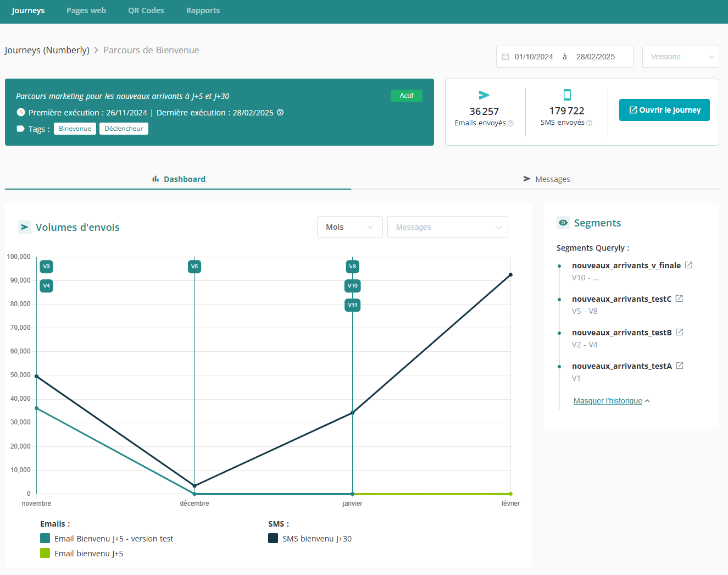Image resolution: width=728 pixels, height=575 pixels.
Task: Click info icon beside SMS envoyés
Action: tap(590, 123)
